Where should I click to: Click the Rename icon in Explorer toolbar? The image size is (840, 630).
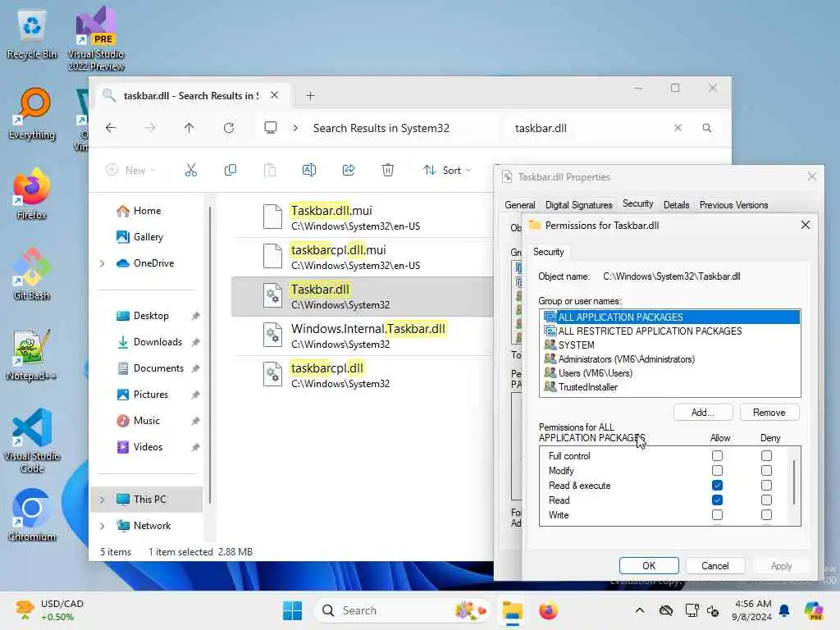click(309, 171)
